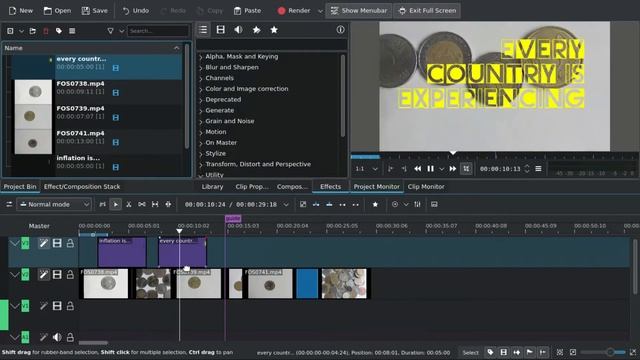Image resolution: width=640 pixels, height=360 pixels.
Task: Show favorite effects star icon
Action: pos(274,30)
